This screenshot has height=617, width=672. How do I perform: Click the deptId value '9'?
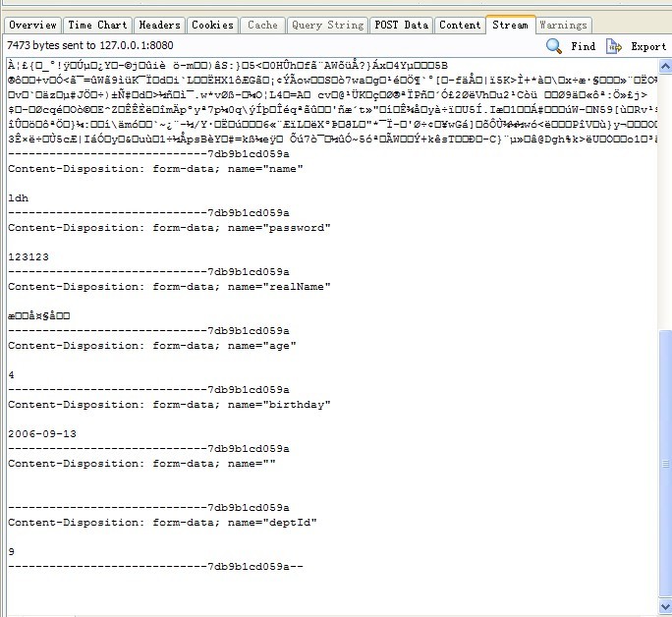(11, 552)
